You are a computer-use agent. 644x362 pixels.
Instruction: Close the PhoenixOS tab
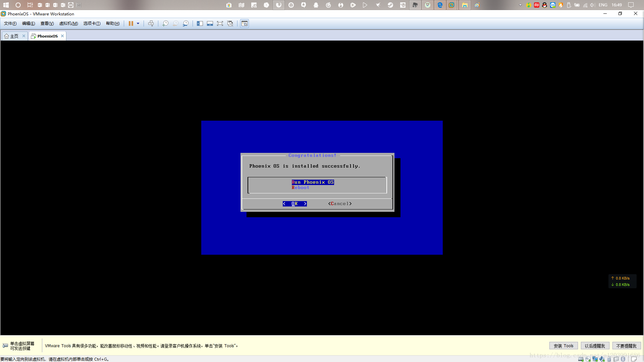tap(62, 36)
